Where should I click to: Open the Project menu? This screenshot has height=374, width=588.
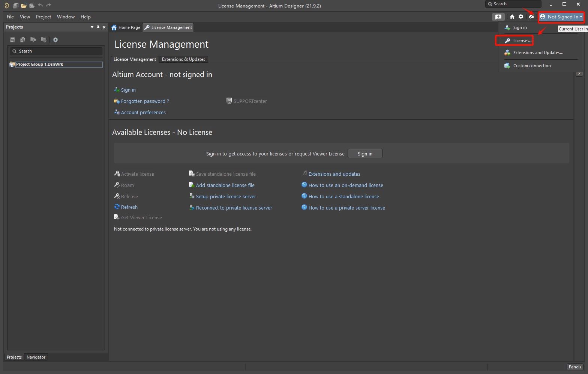click(43, 17)
